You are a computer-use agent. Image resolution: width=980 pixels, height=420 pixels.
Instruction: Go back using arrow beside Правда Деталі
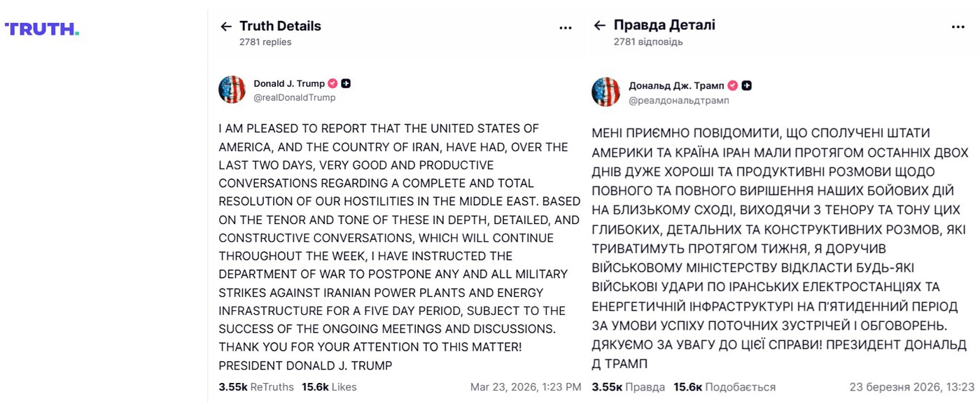click(x=599, y=26)
